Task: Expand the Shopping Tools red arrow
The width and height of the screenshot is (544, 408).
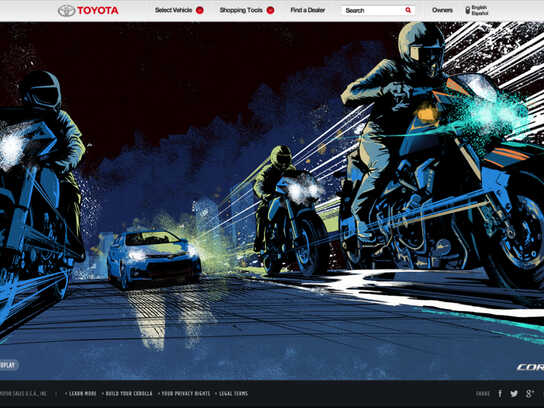Action: [x=271, y=10]
